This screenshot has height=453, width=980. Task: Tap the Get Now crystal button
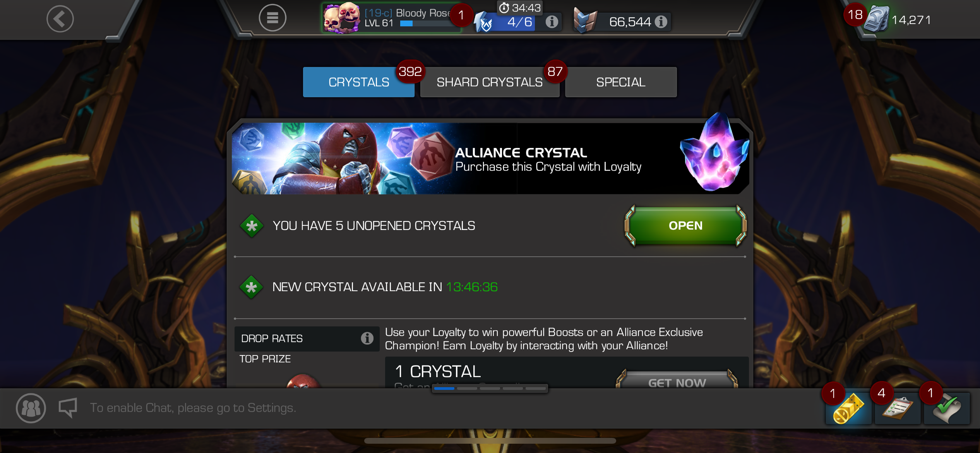pos(677,381)
